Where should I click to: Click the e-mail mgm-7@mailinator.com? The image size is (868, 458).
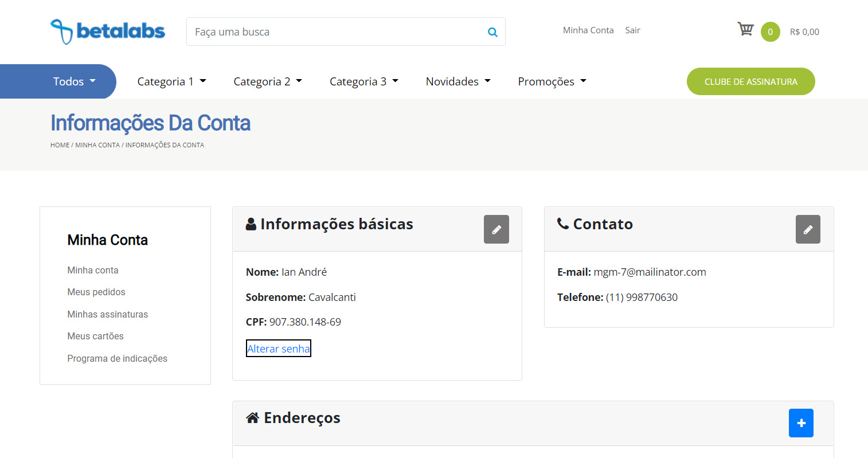pos(650,272)
